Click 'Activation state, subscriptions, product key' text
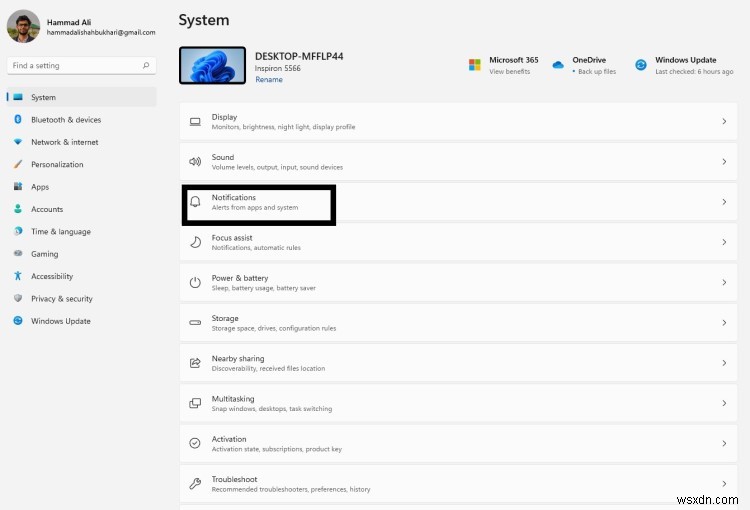This screenshot has height=510, width=750. pos(276,449)
